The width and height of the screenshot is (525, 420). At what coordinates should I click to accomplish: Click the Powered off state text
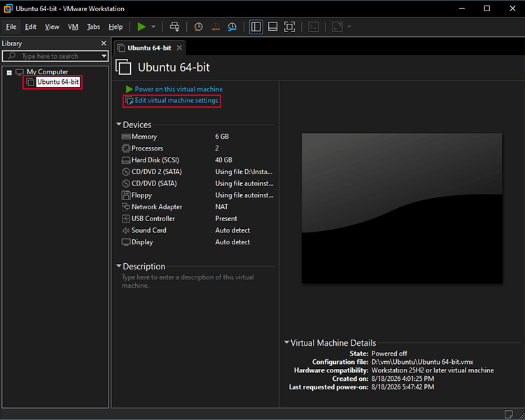coord(389,353)
